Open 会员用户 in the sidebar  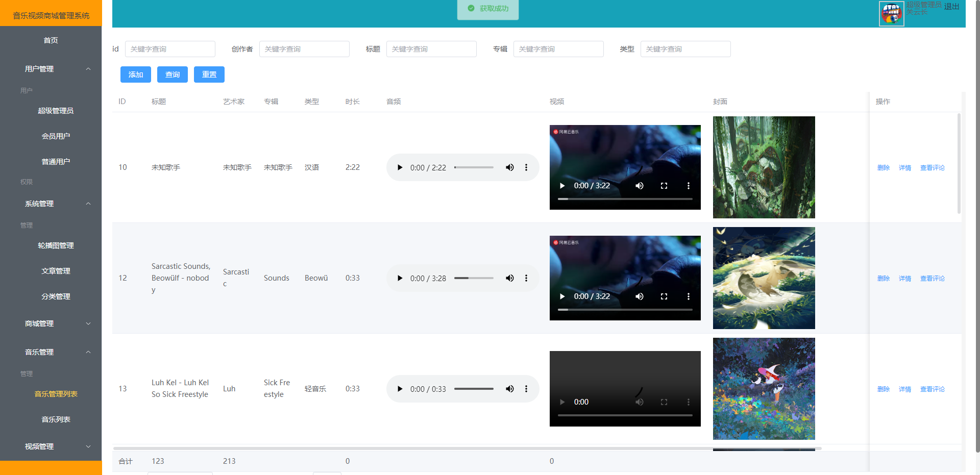coord(56,136)
